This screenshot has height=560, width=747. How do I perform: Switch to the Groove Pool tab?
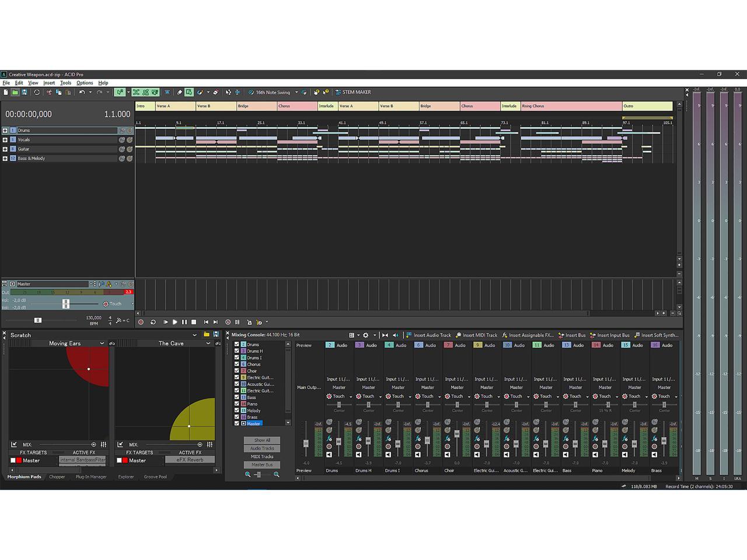click(x=155, y=477)
